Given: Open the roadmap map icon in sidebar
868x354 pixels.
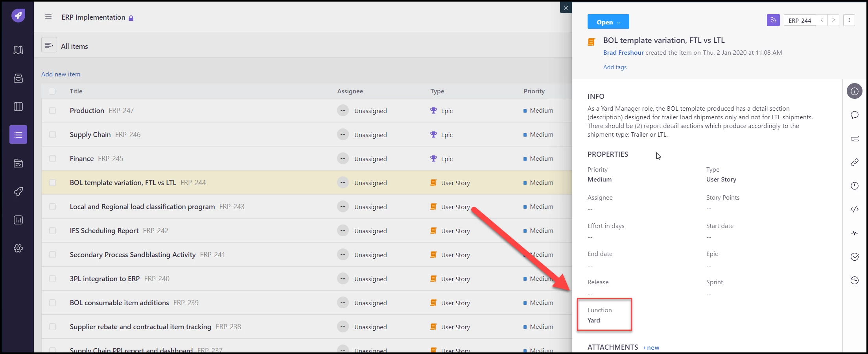Looking at the screenshot, I should click(18, 50).
